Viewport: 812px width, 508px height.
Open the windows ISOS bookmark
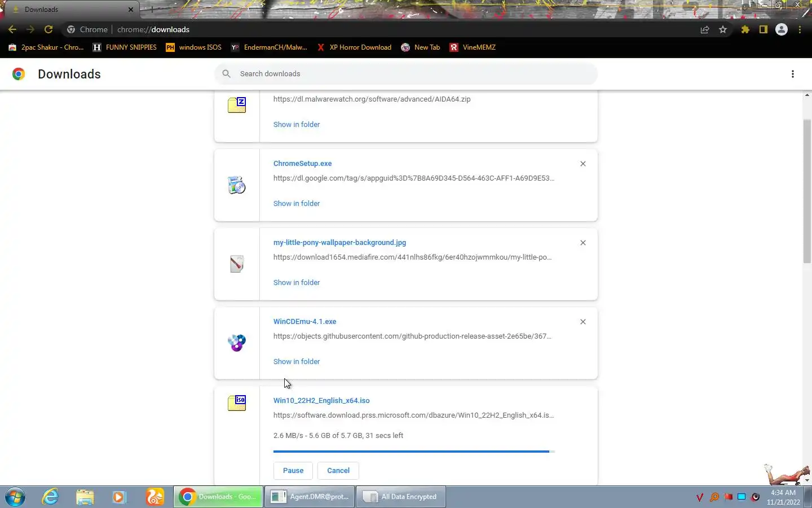tap(193, 47)
